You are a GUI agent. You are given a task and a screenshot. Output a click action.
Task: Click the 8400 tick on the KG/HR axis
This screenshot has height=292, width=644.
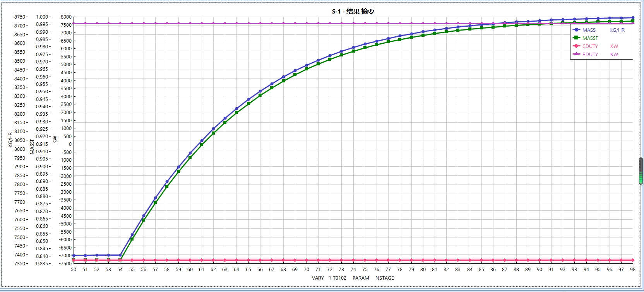[20, 79]
